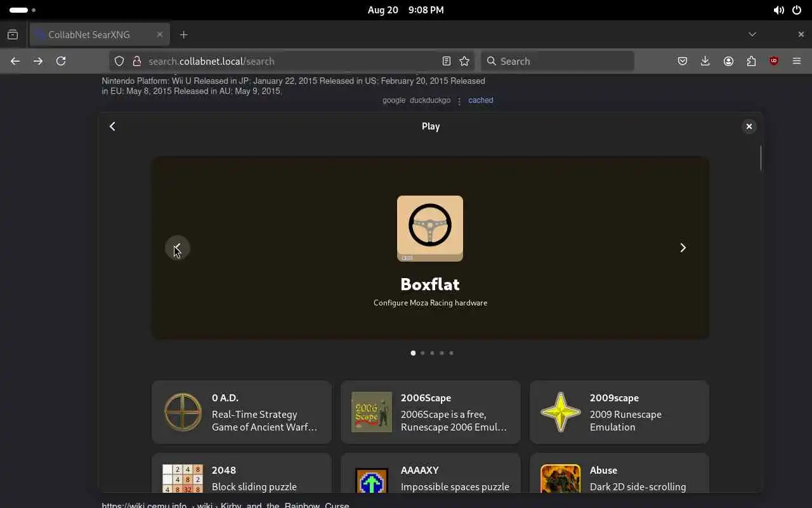Open the 2048 puzzle app card
This screenshot has height=508, width=812.
click(x=242, y=473)
